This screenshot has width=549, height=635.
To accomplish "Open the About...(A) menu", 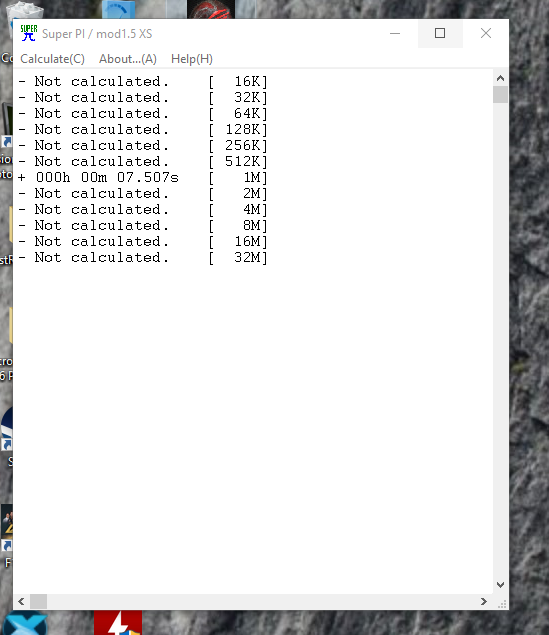I will click(x=128, y=59).
